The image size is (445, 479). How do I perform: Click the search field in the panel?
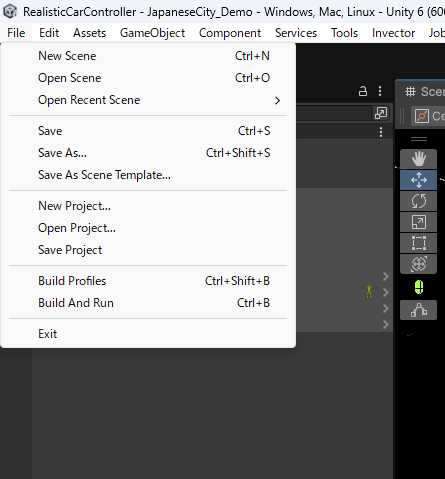(x=333, y=113)
